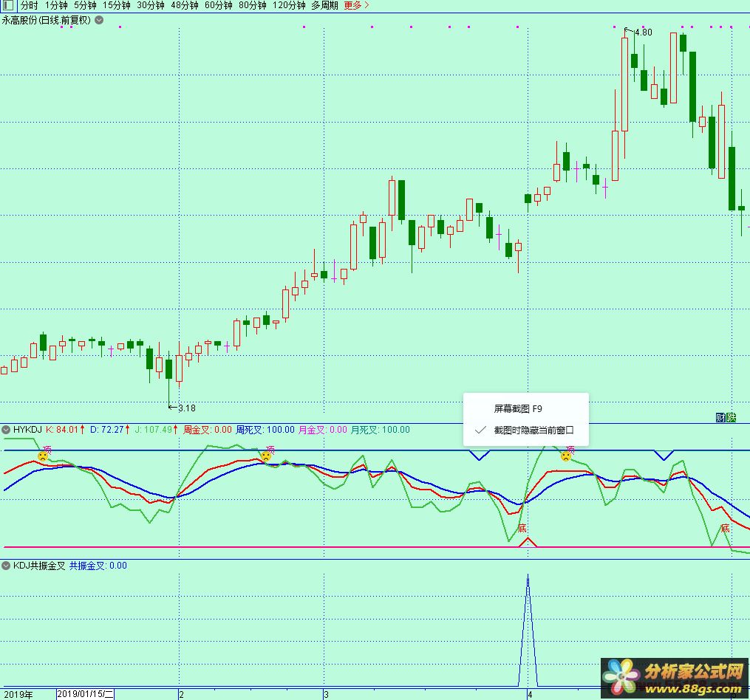Click the second 顶 sad-face marker
This screenshot has height=700, width=750.
[x=266, y=456]
